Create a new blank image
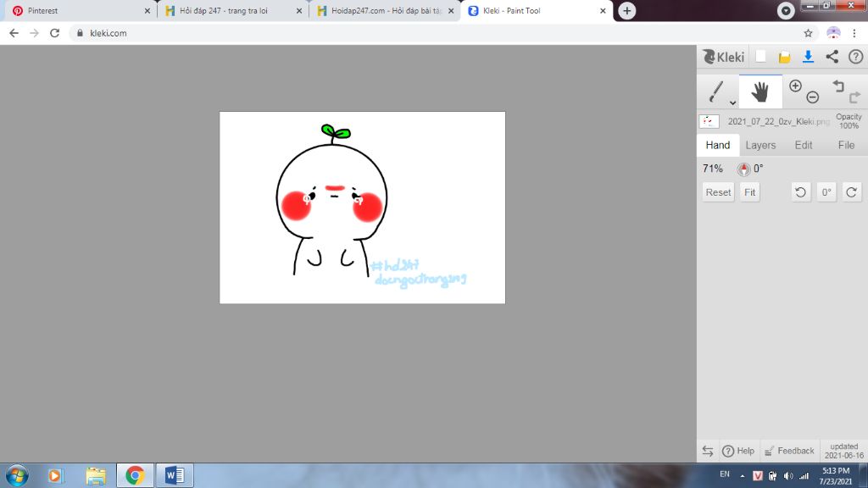 coord(761,57)
